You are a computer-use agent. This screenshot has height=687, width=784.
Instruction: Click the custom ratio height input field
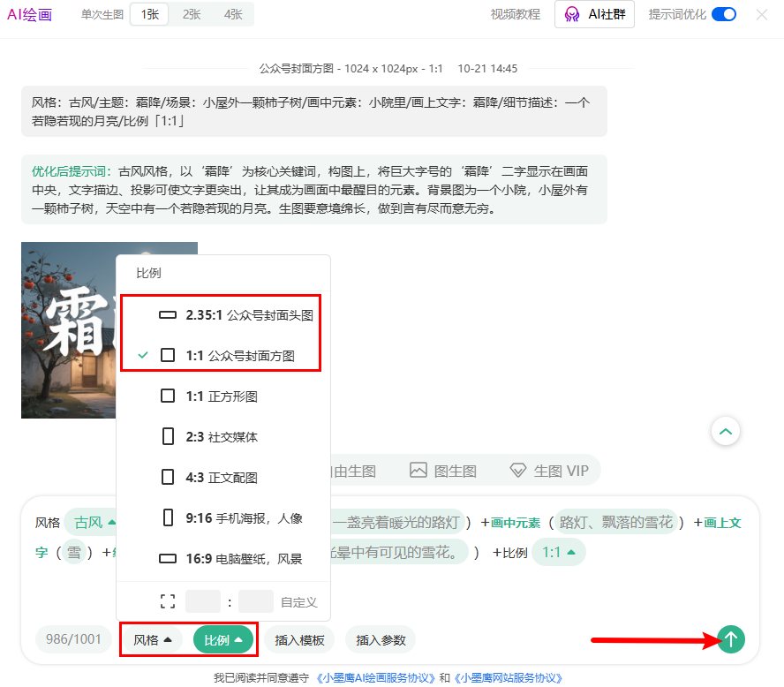[x=256, y=601]
